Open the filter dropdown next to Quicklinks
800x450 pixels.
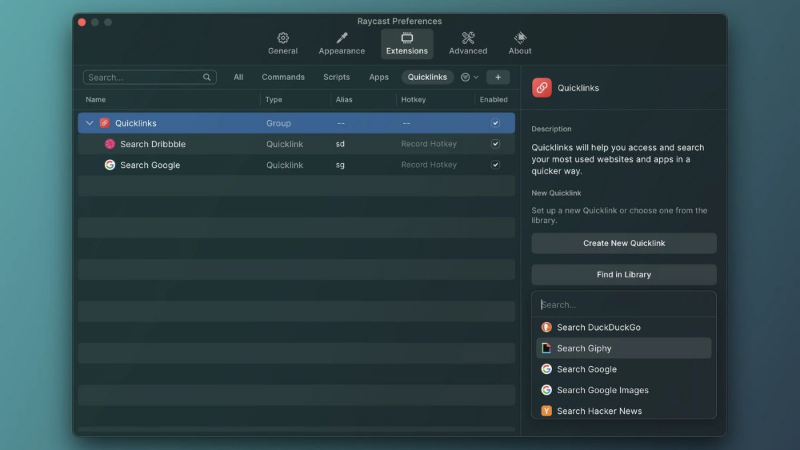469,78
